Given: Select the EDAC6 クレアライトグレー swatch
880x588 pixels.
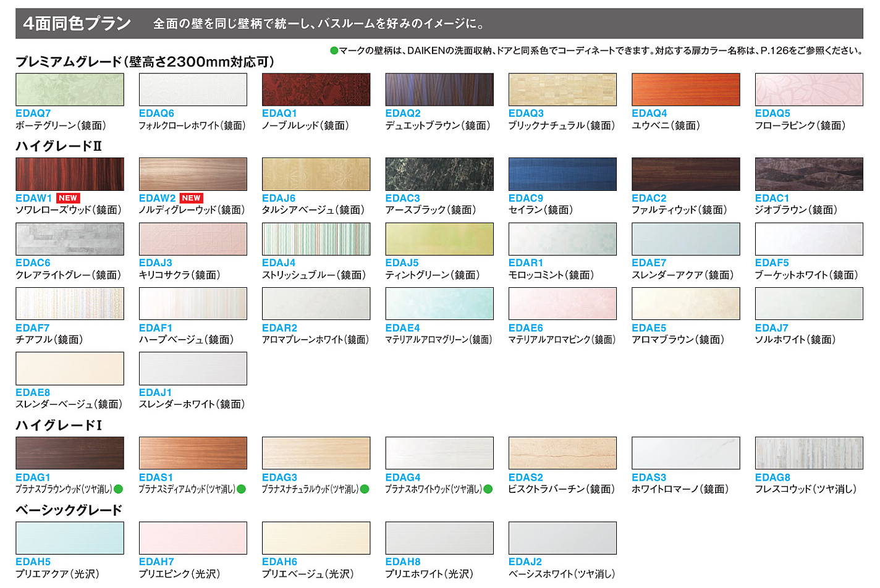Looking at the screenshot, I should tap(70, 239).
